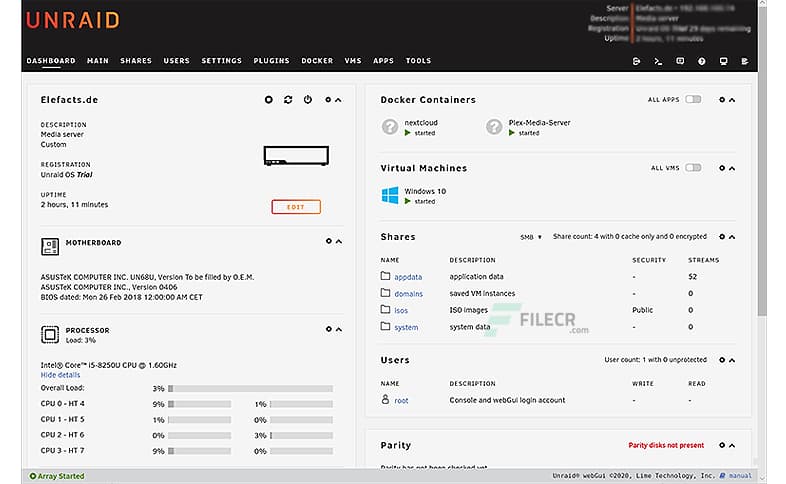This screenshot has height=484, width=786.
Task: Click the Plex-Media-Server container icon
Action: 493,127
